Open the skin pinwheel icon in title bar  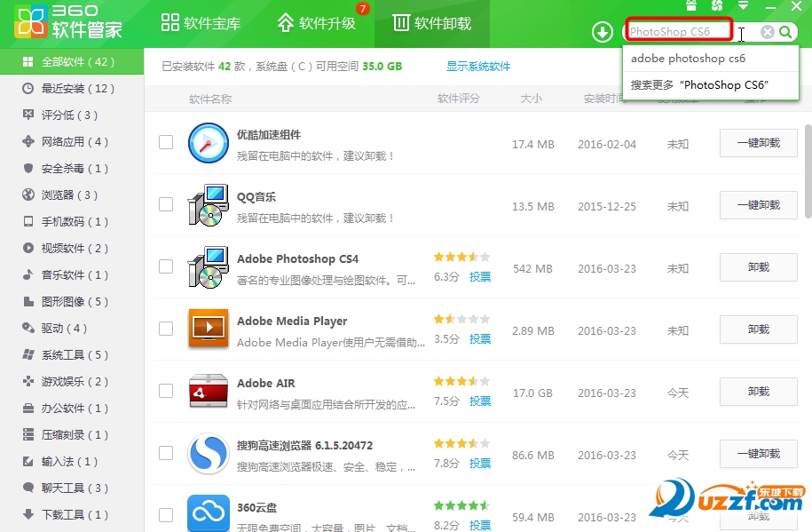pyautogui.click(x=717, y=6)
